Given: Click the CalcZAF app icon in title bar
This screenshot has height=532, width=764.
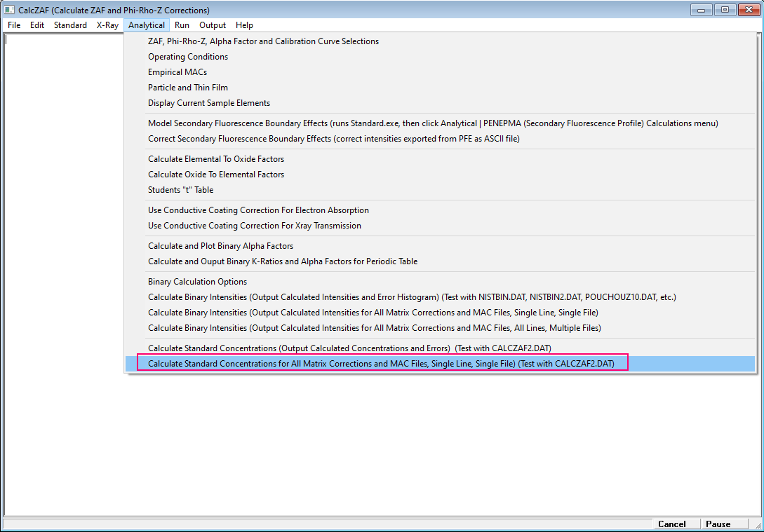Looking at the screenshot, I should coord(10,11).
